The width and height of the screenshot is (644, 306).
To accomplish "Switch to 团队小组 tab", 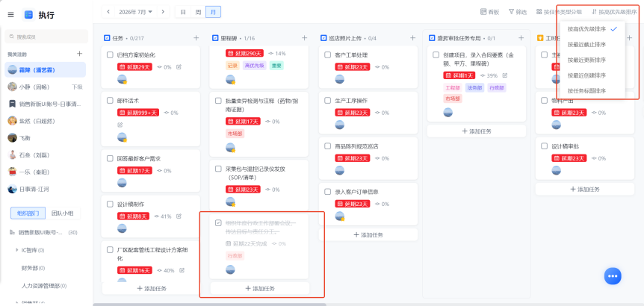I will [x=63, y=213].
